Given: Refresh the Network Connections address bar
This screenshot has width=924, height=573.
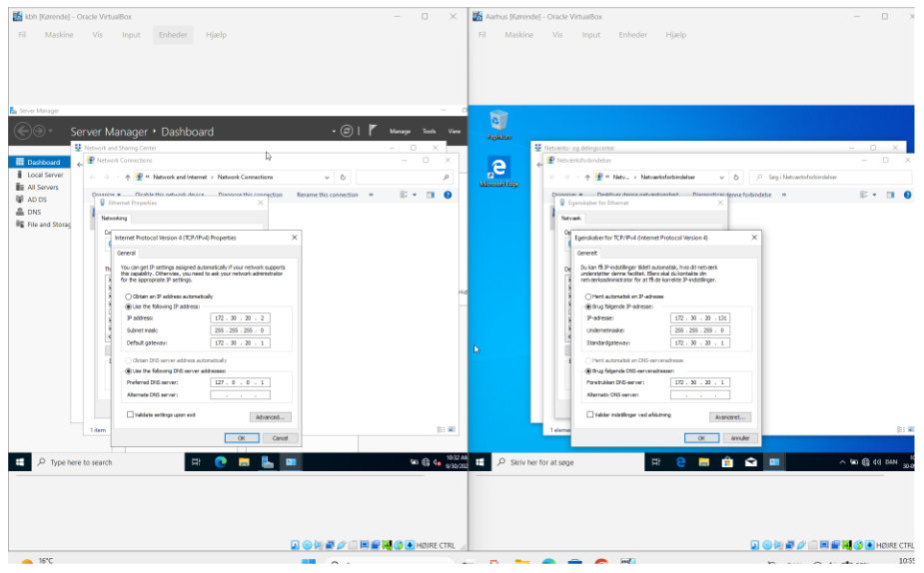Looking at the screenshot, I should click(343, 177).
